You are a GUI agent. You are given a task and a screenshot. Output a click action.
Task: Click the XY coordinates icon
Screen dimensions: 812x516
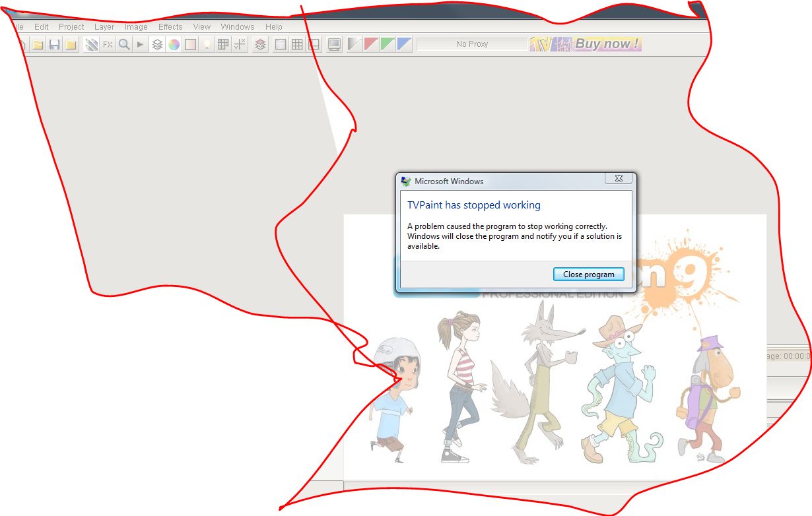tap(240, 44)
